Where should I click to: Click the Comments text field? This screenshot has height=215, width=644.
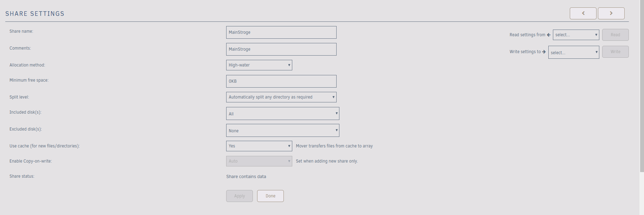[x=281, y=49]
